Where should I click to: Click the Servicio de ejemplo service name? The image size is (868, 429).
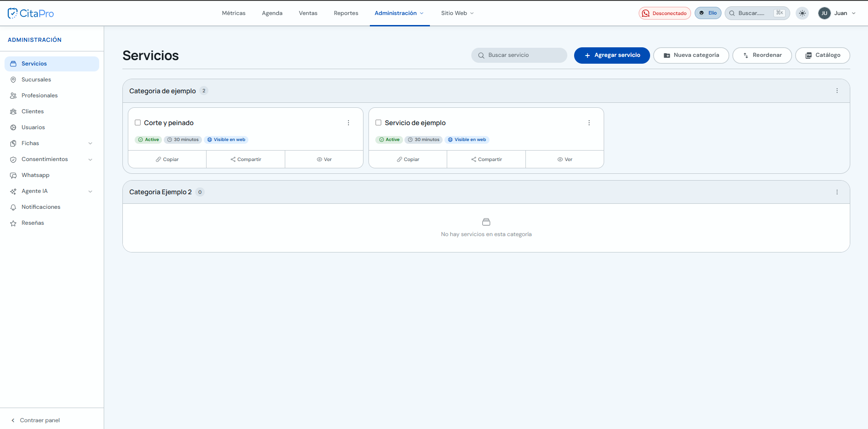click(415, 123)
